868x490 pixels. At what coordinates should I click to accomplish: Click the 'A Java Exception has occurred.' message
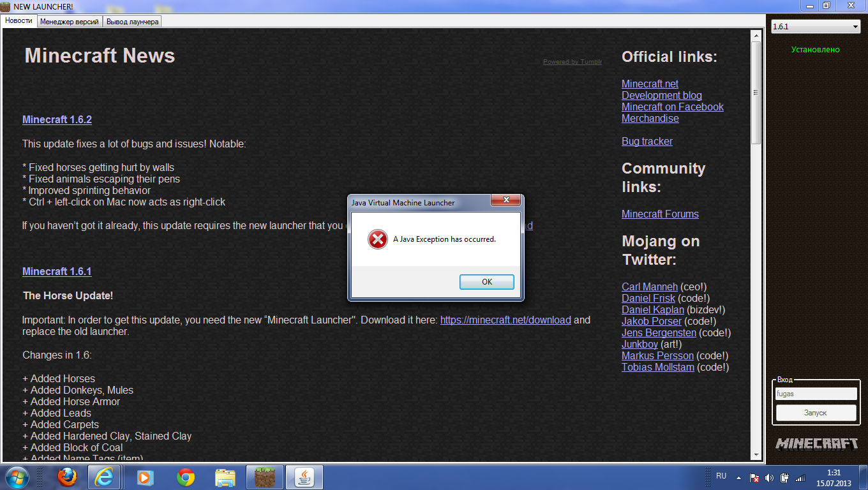(x=444, y=239)
